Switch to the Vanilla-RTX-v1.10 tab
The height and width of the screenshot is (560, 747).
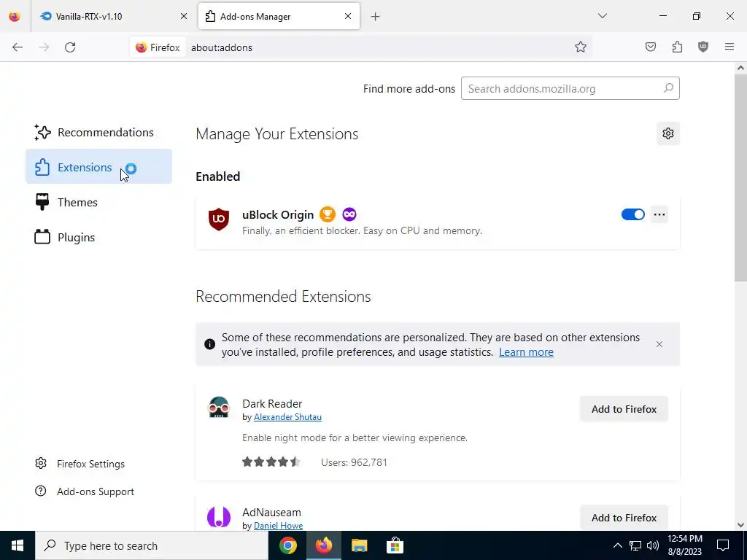[x=115, y=16]
